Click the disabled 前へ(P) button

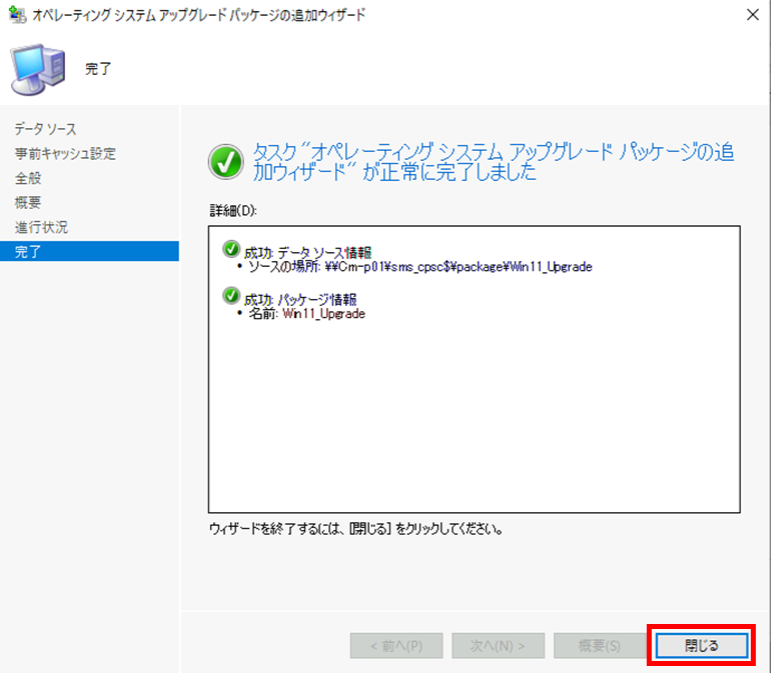click(x=396, y=645)
